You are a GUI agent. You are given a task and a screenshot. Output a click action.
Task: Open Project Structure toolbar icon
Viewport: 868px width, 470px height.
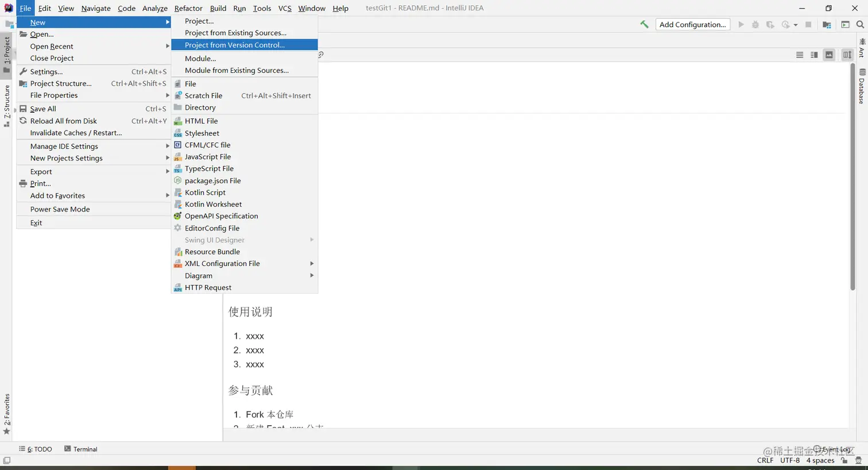[827, 25]
